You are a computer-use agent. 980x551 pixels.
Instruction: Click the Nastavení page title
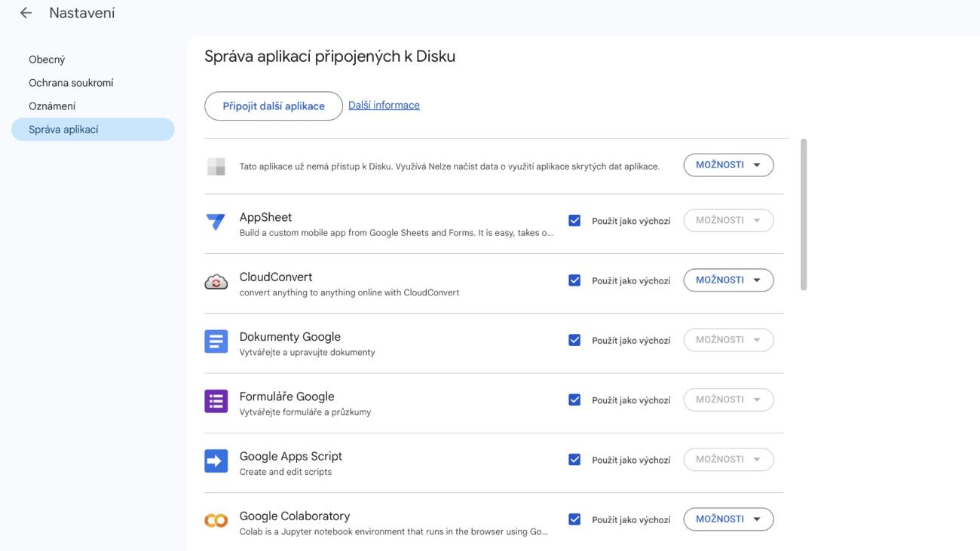tap(82, 13)
